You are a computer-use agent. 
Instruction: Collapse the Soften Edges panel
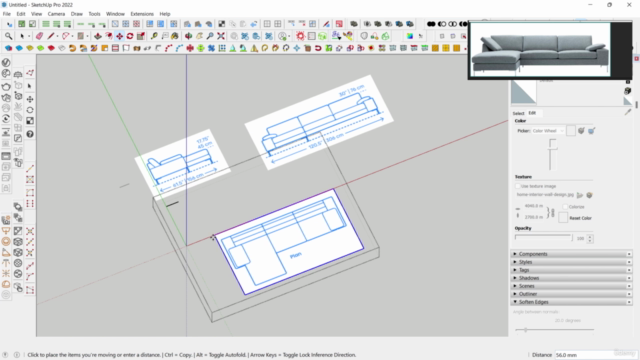571,302
